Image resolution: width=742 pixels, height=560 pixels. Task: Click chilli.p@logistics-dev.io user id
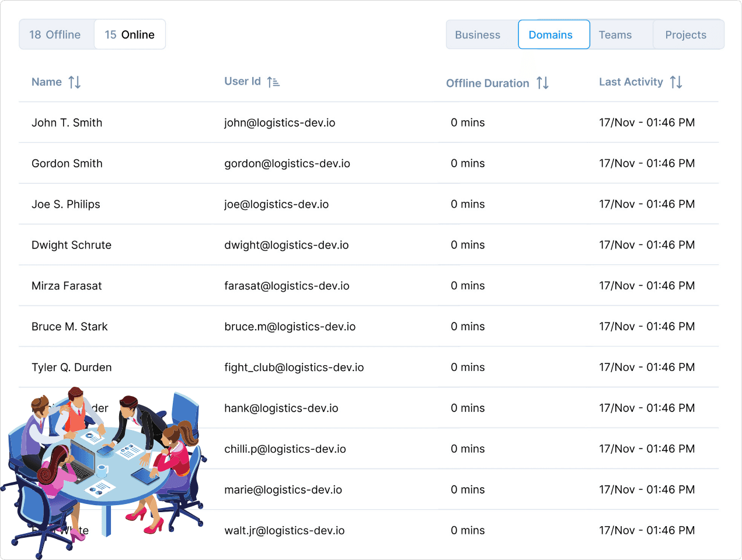pyautogui.click(x=285, y=449)
